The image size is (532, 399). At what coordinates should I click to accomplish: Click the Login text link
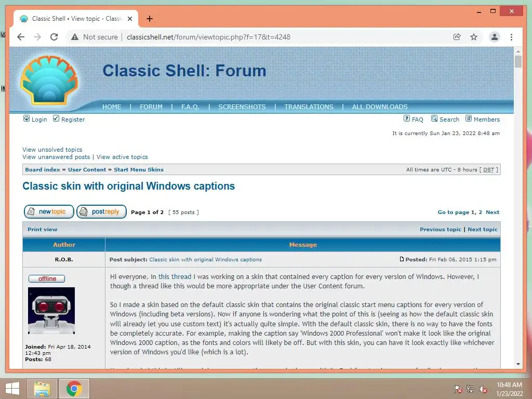coord(39,119)
